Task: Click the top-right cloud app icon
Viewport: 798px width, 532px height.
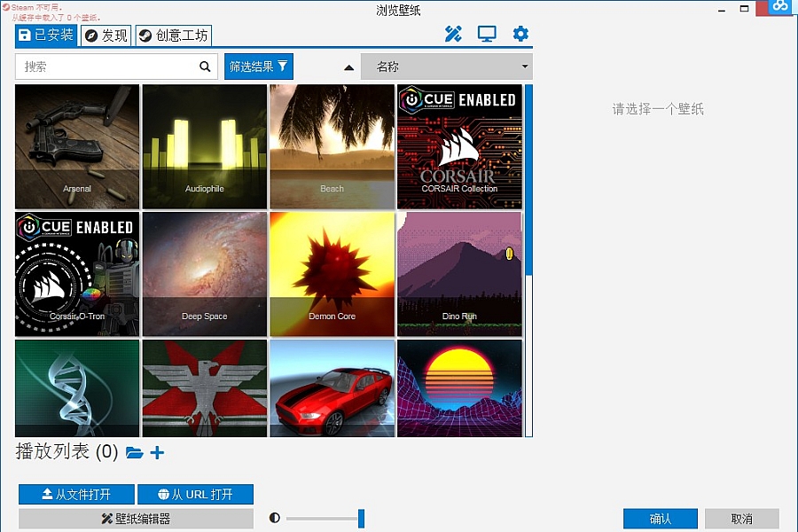Action: pos(779,7)
